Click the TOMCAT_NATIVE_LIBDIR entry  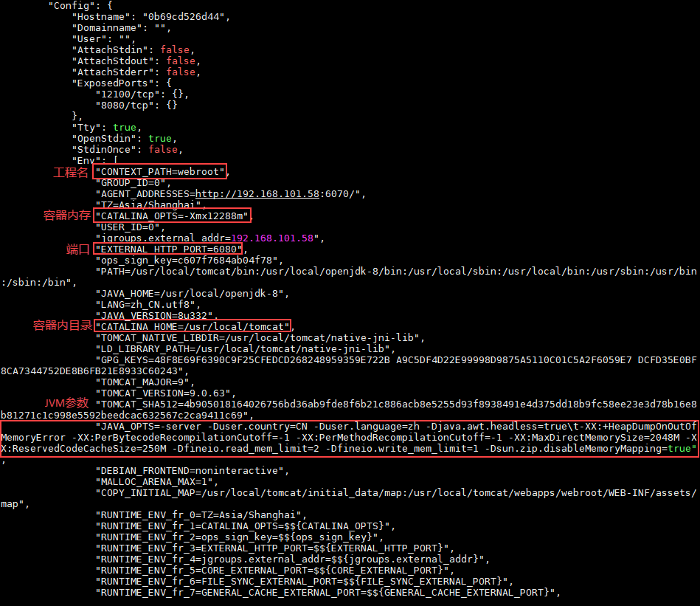click(x=260, y=338)
